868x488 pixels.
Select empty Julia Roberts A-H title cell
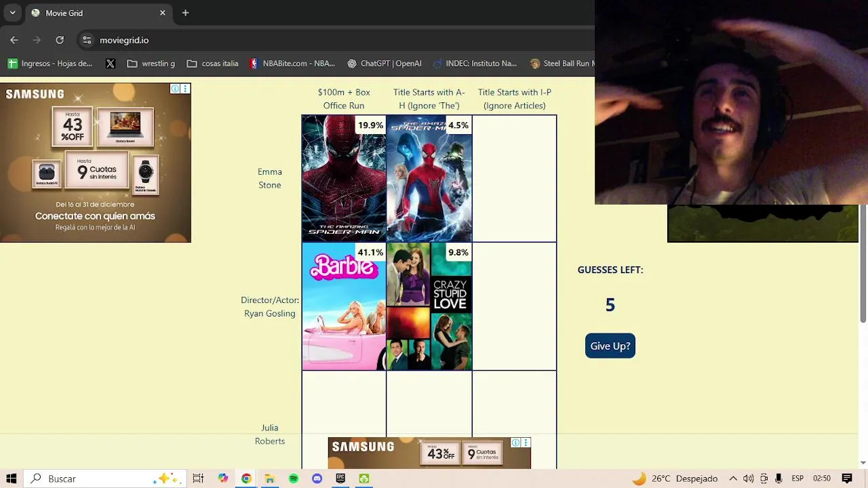point(429,404)
